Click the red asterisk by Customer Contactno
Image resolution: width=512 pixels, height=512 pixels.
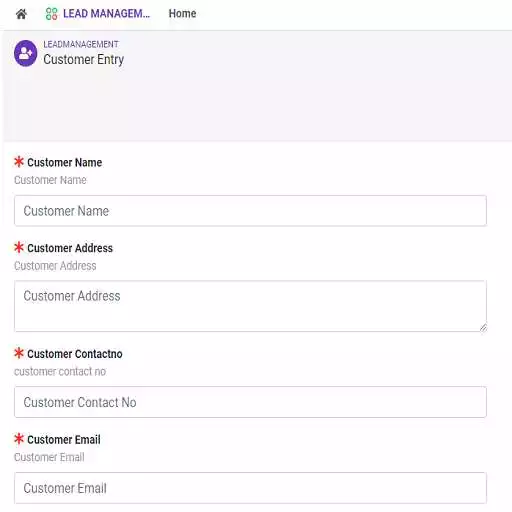pyautogui.click(x=19, y=353)
